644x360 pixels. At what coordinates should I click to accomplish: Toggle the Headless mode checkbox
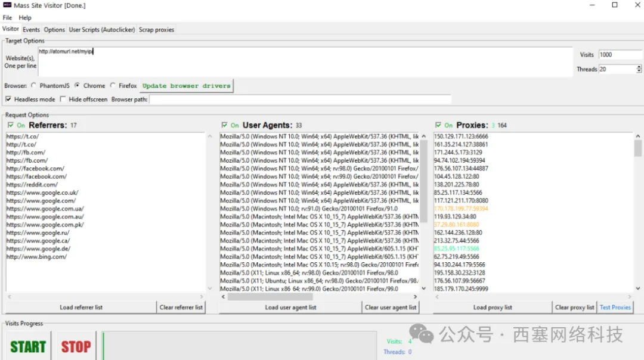(8, 99)
